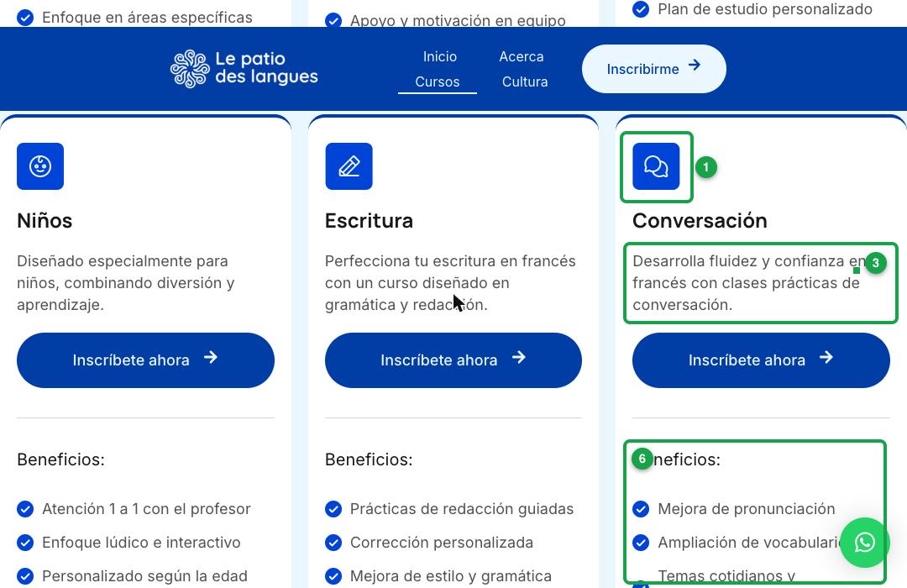Click the text Personalizado según la edad
Viewport: 907px width, 588px height.
coord(144,576)
